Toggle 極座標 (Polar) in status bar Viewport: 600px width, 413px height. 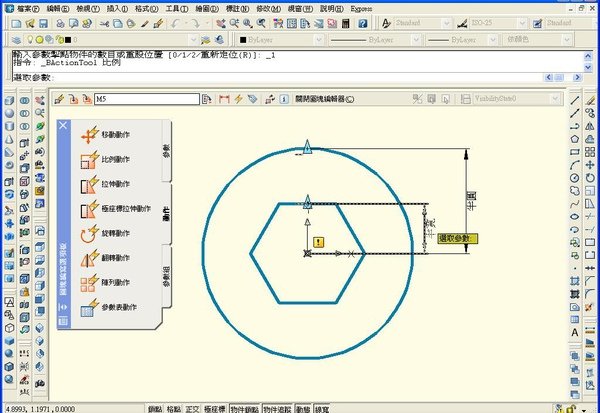[215, 409]
